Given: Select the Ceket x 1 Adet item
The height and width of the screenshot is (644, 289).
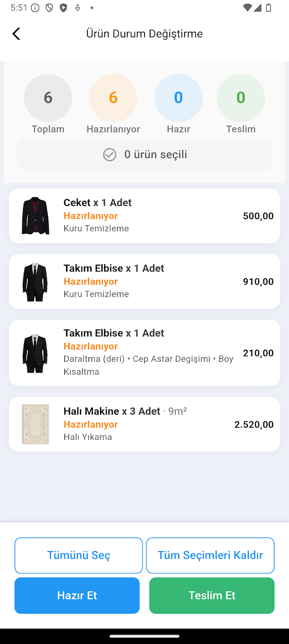Looking at the screenshot, I should point(144,216).
